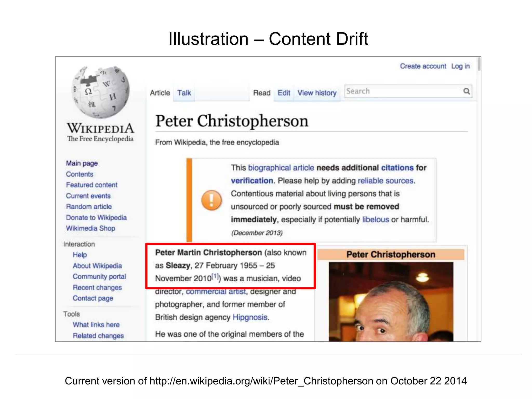Open About Wikipedia link
Screen dimensions: 532x399
tap(97, 266)
